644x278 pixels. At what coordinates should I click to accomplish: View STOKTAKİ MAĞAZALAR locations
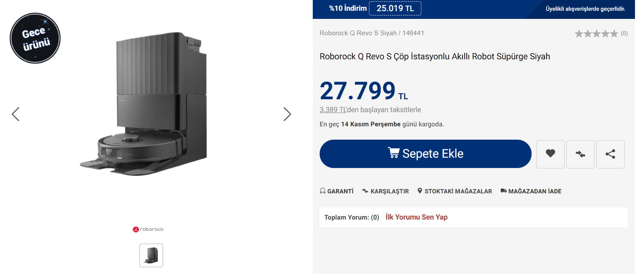[x=455, y=191]
